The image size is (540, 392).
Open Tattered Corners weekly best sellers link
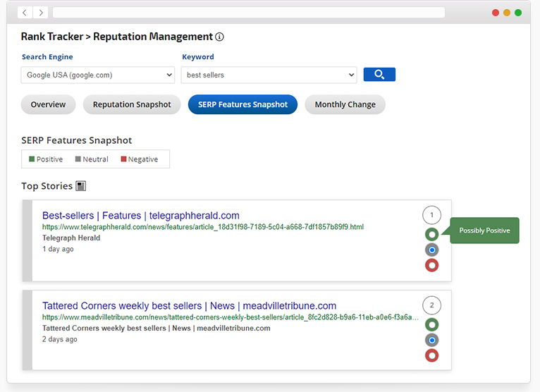[x=189, y=306]
